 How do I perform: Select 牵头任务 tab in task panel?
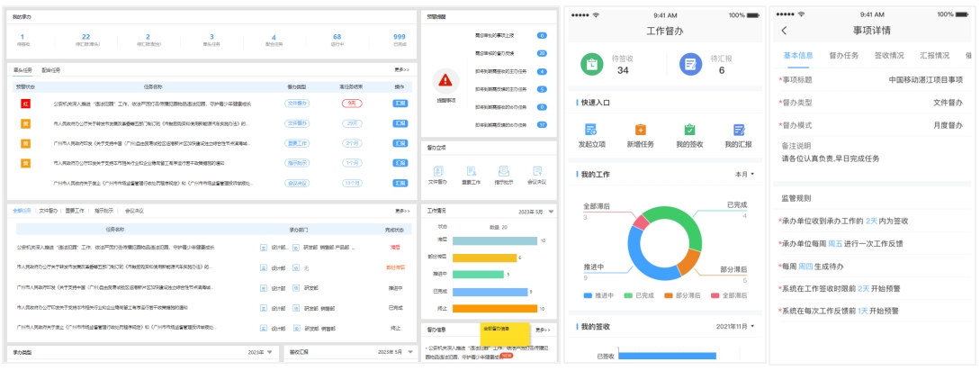[22, 70]
